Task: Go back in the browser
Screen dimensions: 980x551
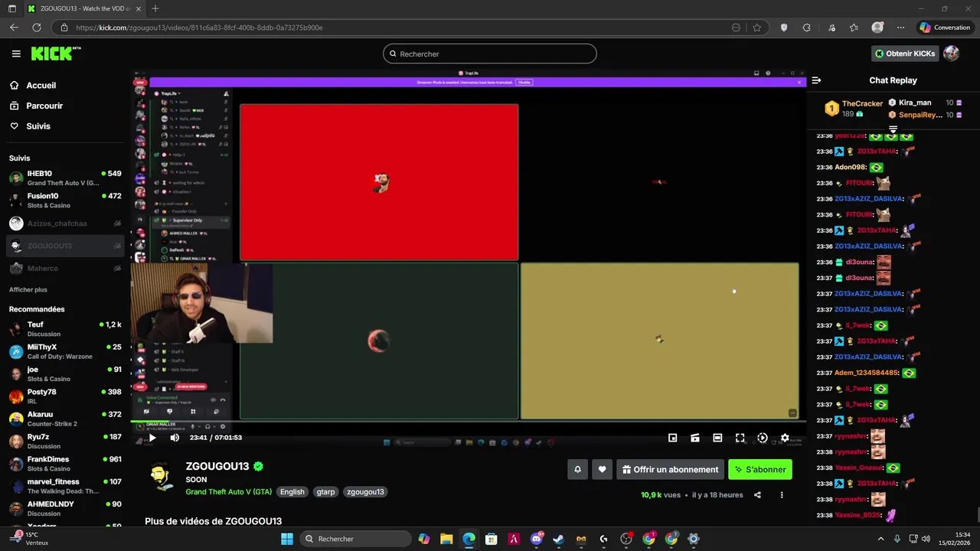Action: [14, 28]
